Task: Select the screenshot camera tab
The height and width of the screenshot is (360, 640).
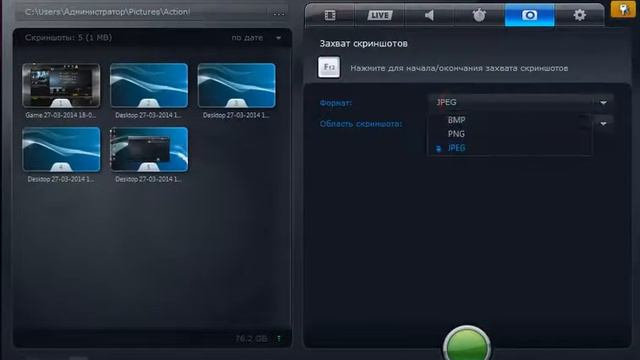Action: tap(529, 16)
